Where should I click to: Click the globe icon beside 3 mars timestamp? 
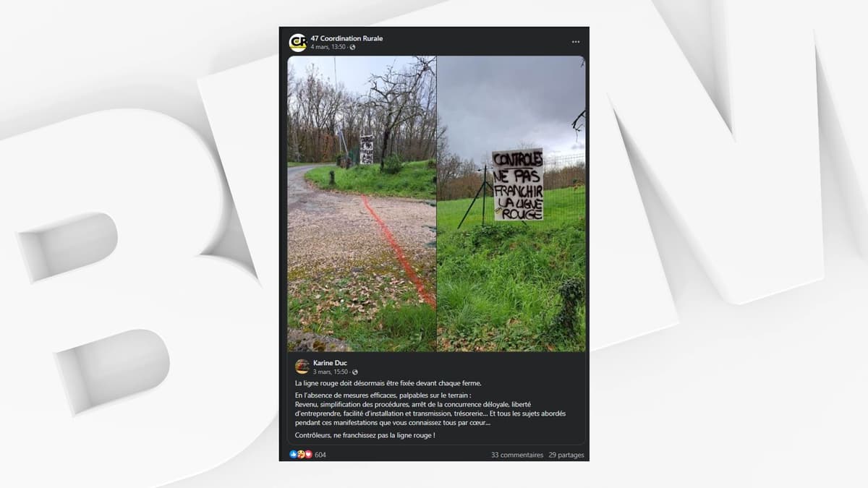click(354, 372)
